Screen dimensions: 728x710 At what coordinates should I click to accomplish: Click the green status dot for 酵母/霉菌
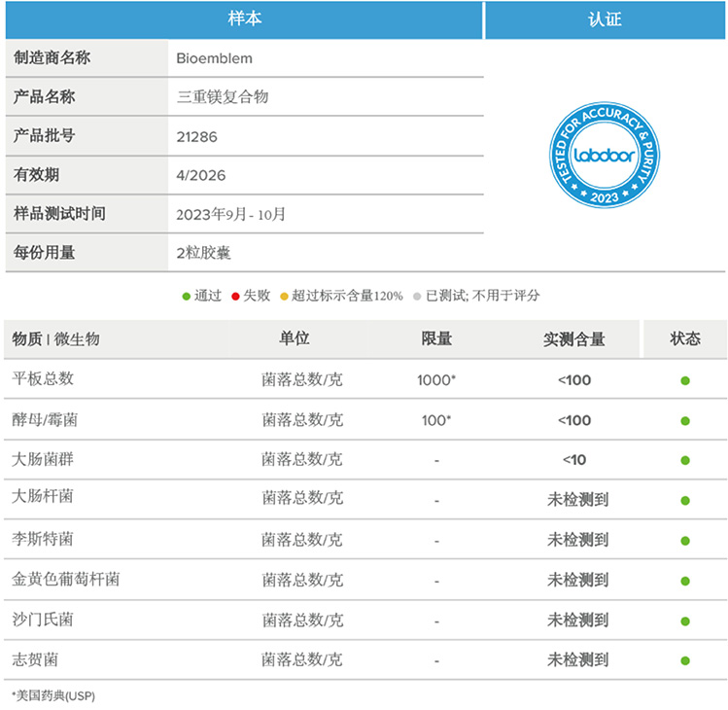click(x=685, y=420)
